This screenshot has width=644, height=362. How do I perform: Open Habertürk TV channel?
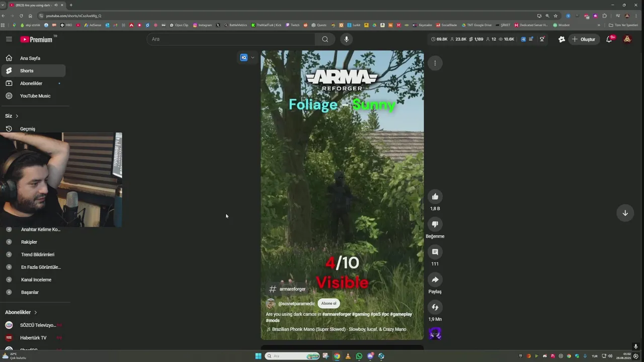pos(33,338)
